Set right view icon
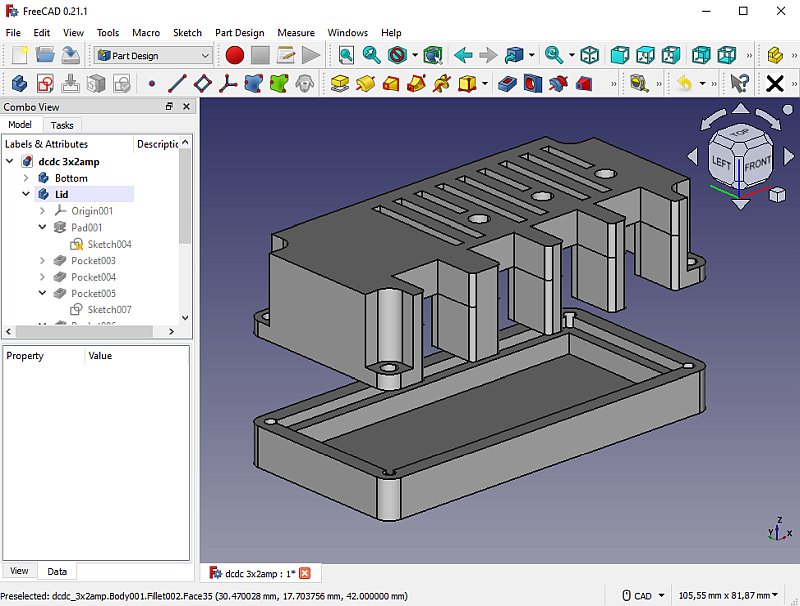The image size is (800, 606). point(671,55)
